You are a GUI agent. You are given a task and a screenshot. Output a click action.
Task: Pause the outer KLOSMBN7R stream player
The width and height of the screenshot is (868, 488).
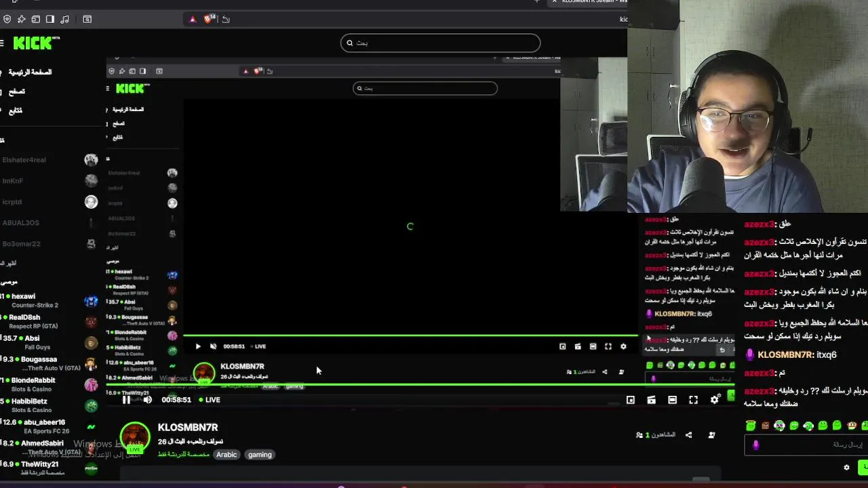click(126, 400)
